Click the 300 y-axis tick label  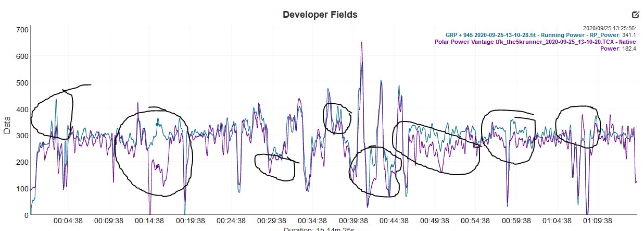[22, 136]
